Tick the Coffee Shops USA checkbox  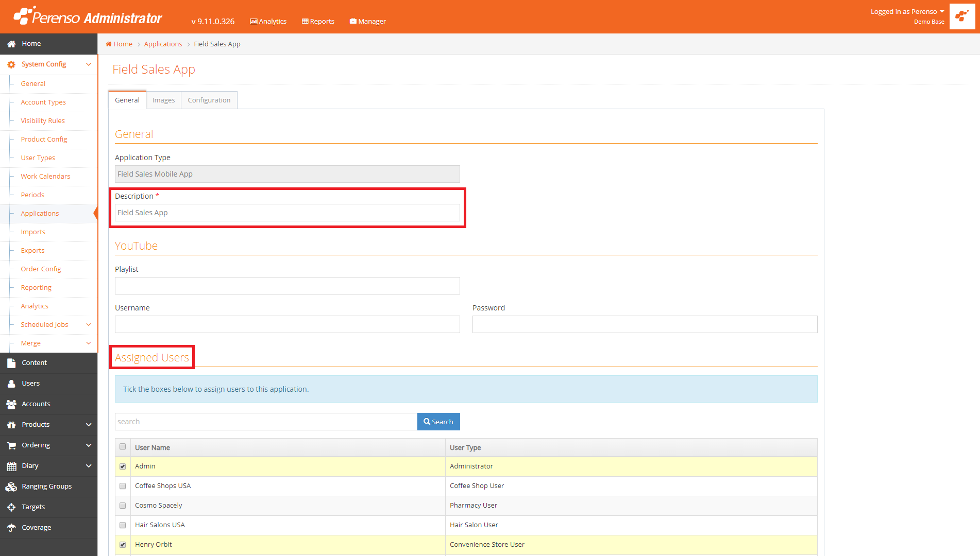pyautogui.click(x=123, y=486)
